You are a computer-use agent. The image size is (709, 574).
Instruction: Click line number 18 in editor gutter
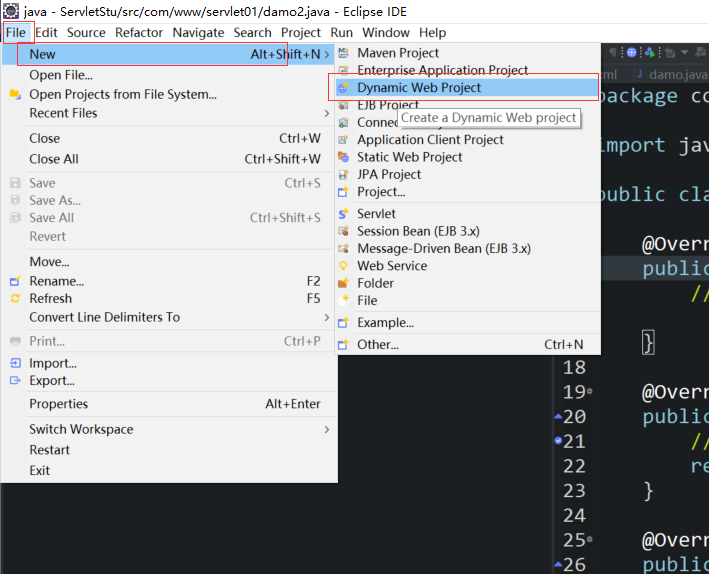574,367
